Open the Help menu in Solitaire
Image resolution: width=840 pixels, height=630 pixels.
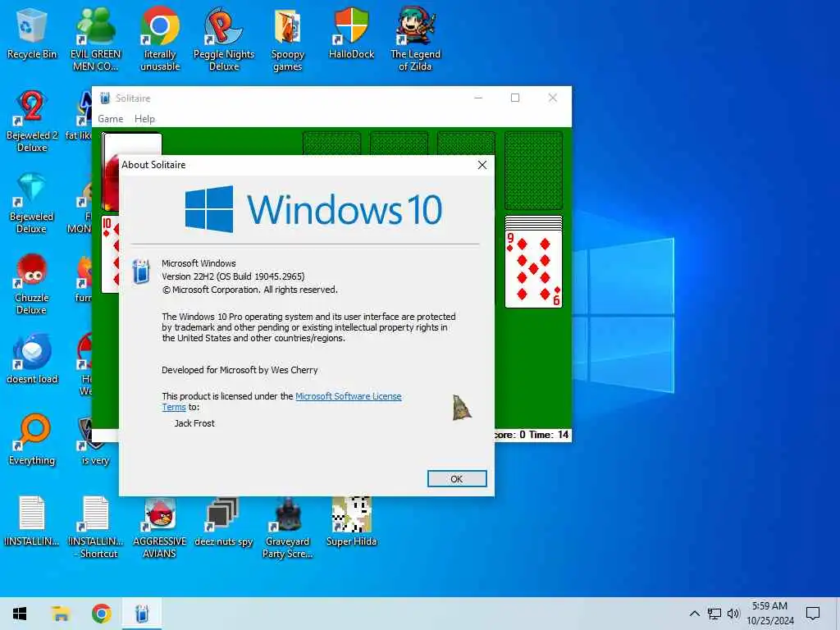point(144,119)
